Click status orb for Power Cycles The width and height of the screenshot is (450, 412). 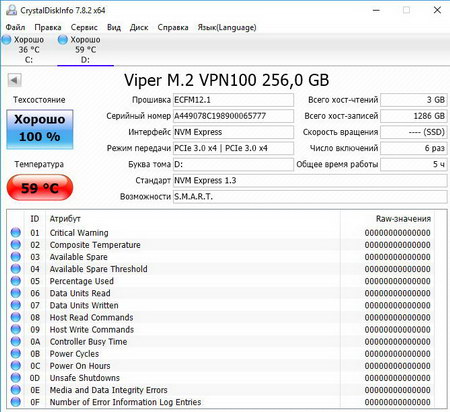[x=16, y=353]
